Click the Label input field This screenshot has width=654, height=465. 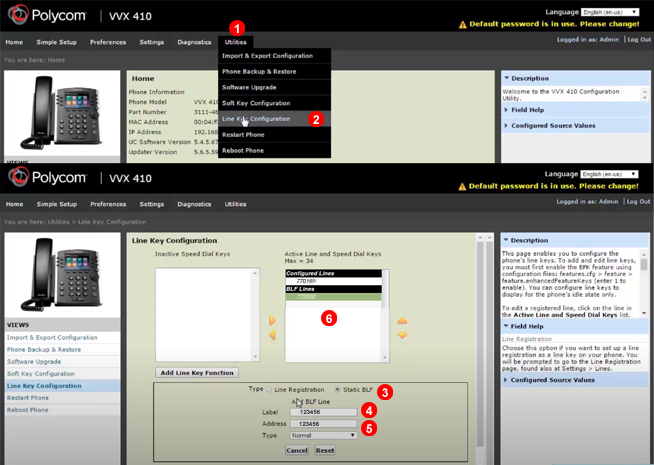tap(323, 412)
